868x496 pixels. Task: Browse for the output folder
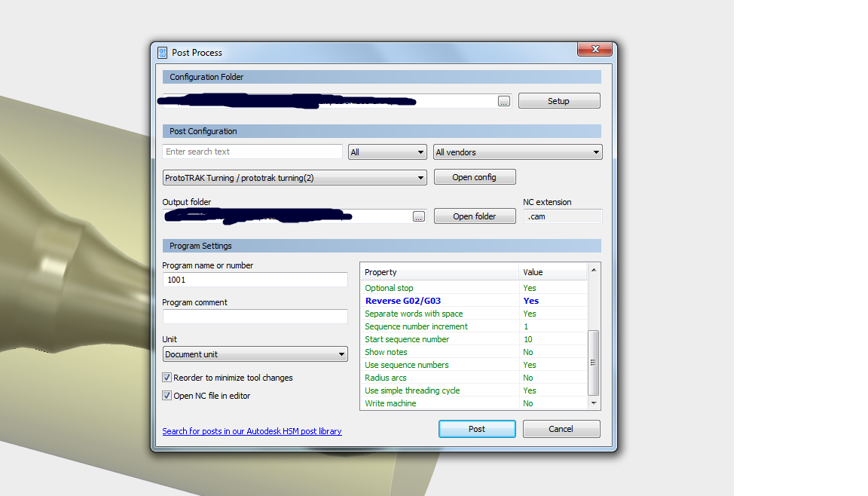coord(418,216)
